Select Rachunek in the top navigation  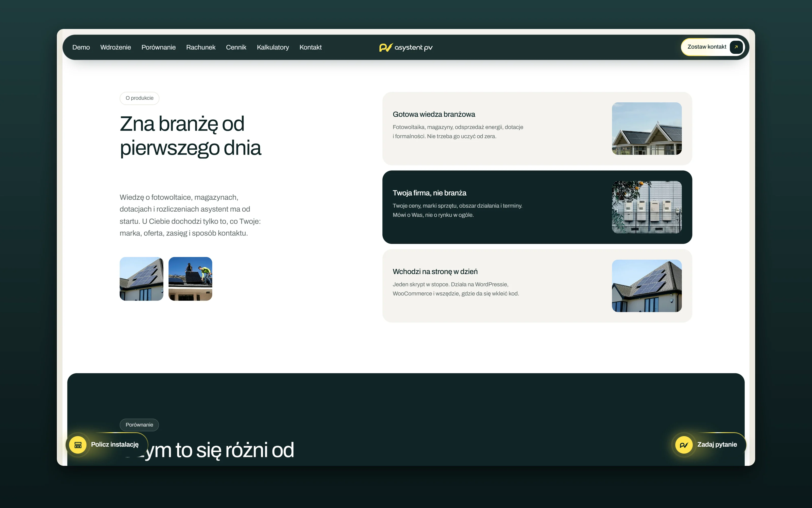pos(201,47)
